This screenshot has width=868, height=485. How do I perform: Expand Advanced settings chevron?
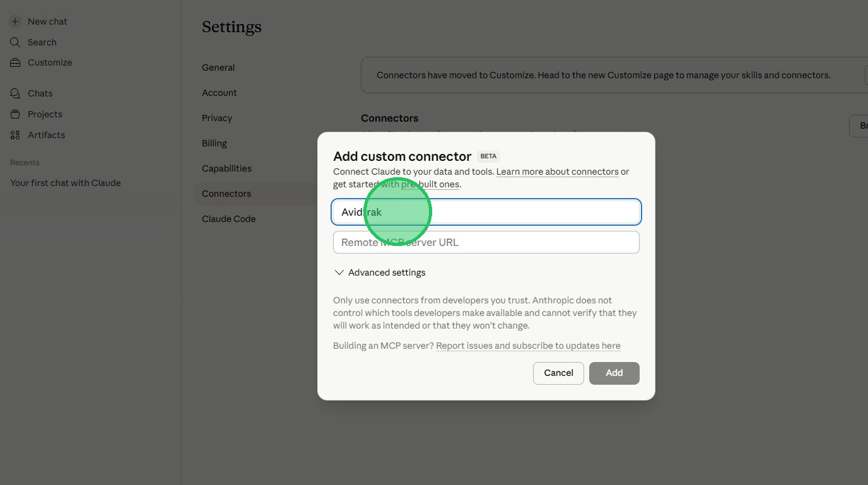pyautogui.click(x=339, y=272)
